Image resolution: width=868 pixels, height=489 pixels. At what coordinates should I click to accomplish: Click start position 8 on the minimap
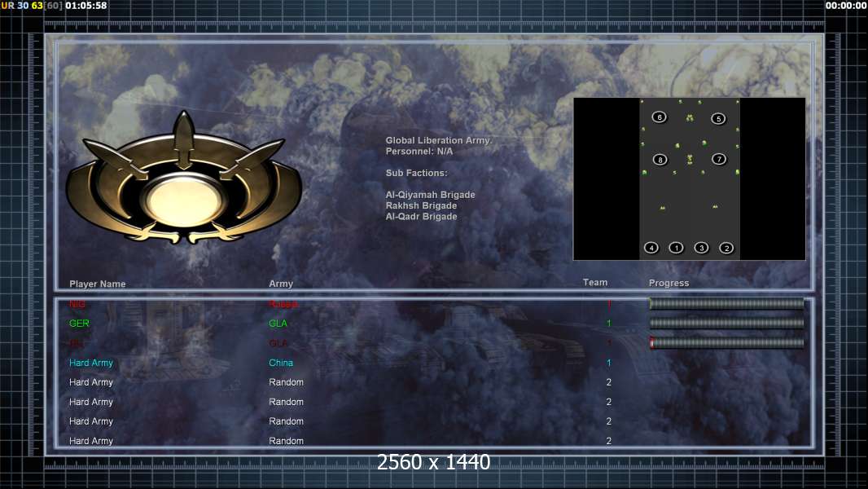point(660,160)
